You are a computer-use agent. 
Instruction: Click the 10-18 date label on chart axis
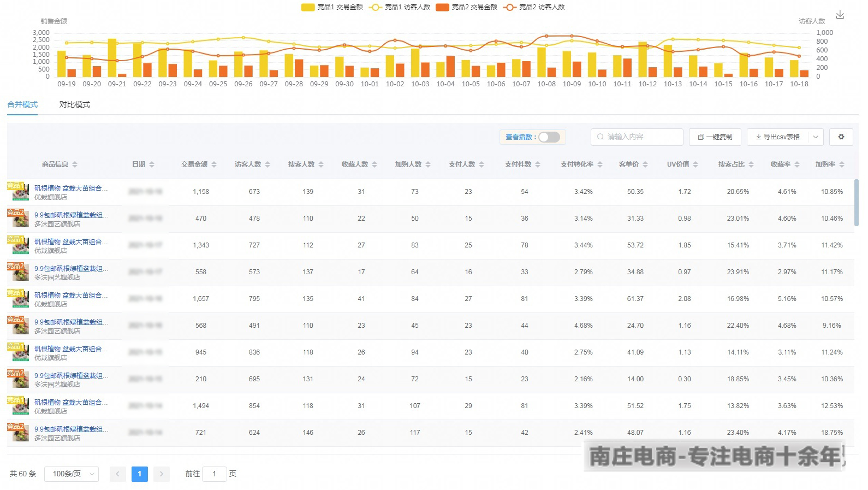[799, 84]
